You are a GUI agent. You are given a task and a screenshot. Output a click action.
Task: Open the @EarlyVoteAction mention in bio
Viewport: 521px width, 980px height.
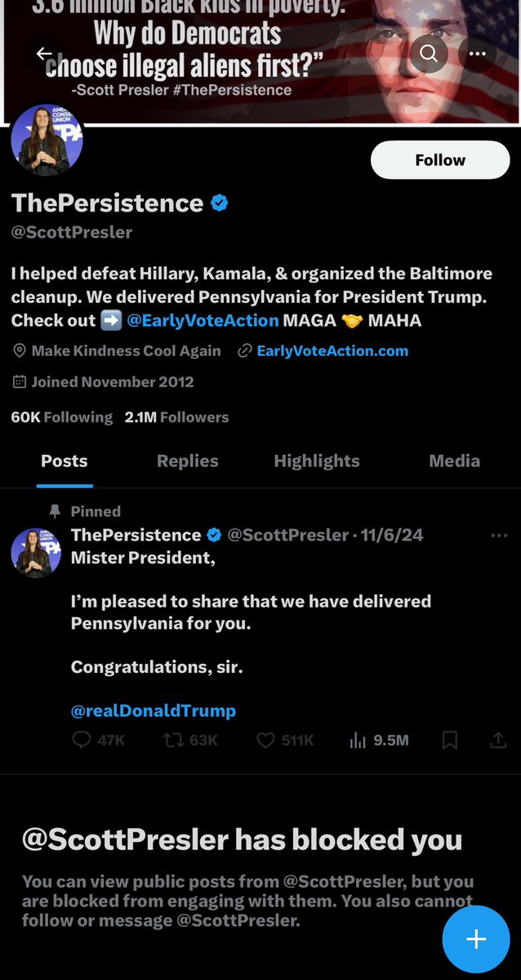point(203,320)
